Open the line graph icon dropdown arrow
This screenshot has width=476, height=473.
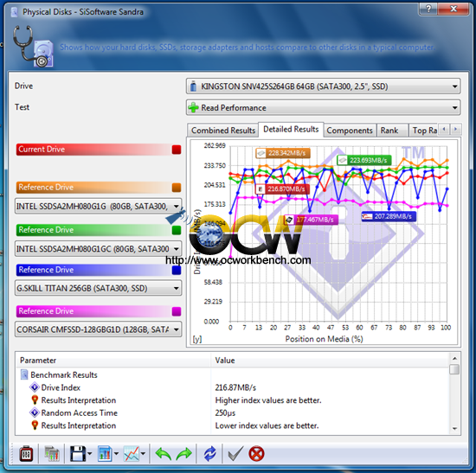143,454
